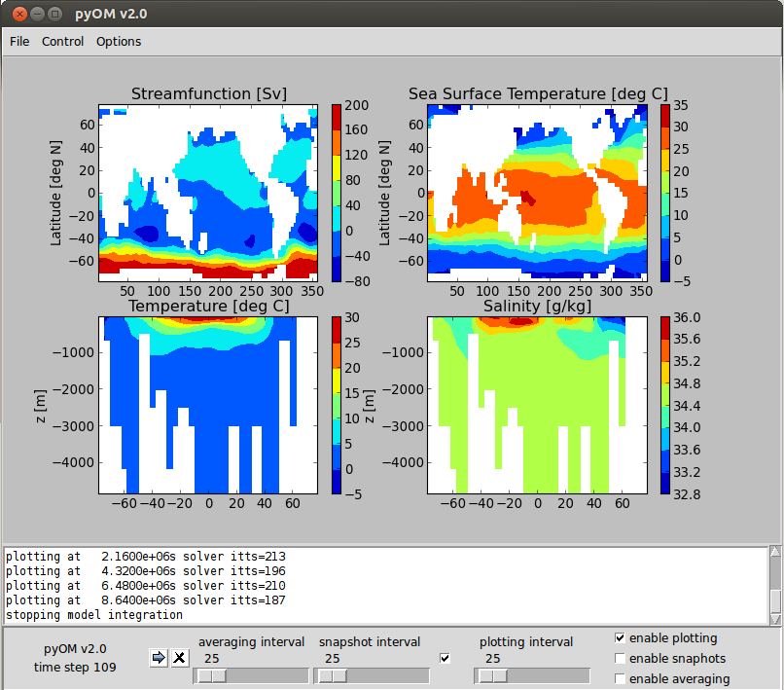This screenshot has height=690, width=784.
Task: Disable the enable plotting checkbox
Action: coord(621,638)
